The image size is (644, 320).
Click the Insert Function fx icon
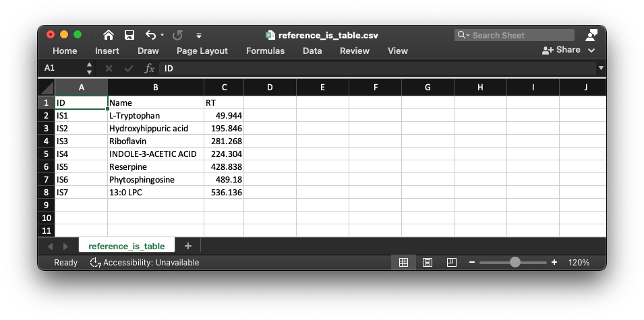(x=149, y=68)
